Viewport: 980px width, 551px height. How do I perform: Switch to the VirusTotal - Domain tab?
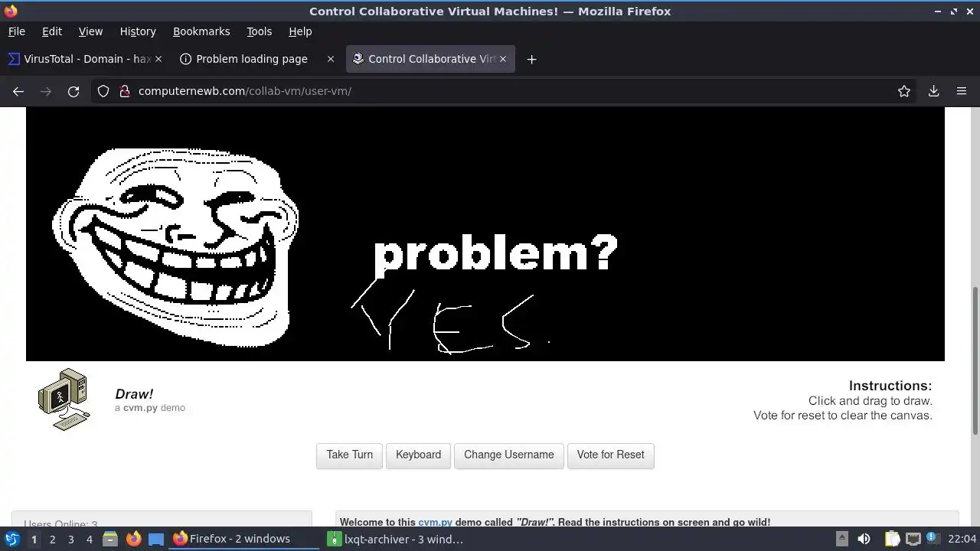coord(85,59)
